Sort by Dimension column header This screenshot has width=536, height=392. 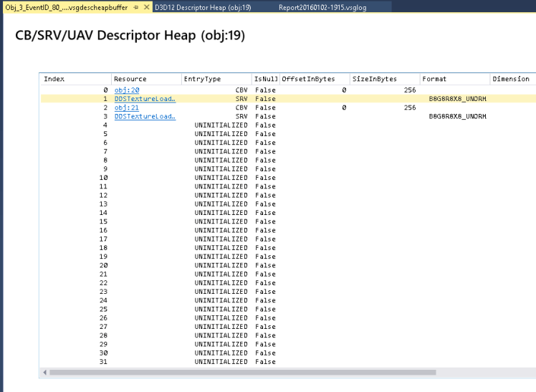[513, 79]
